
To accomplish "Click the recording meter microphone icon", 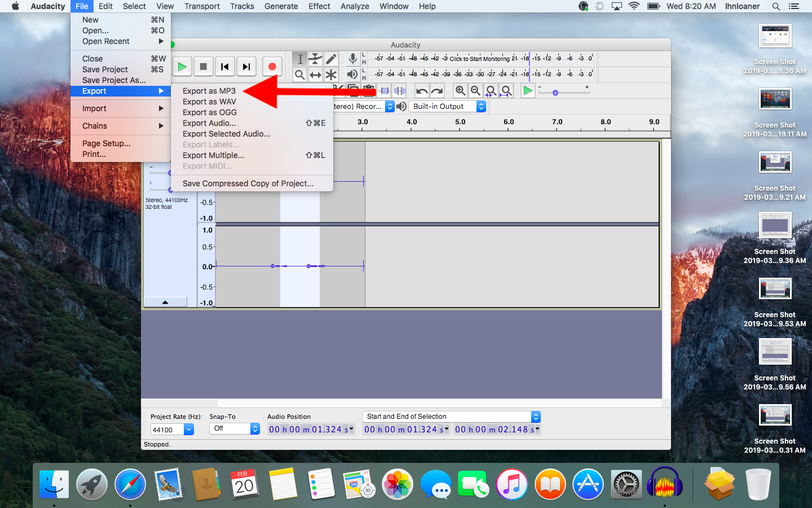I will point(352,59).
